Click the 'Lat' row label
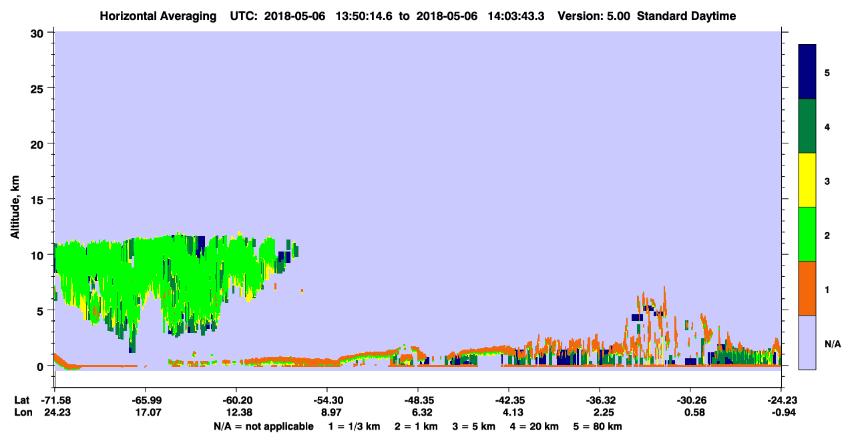The height and width of the screenshot is (445, 868). [x=22, y=400]
